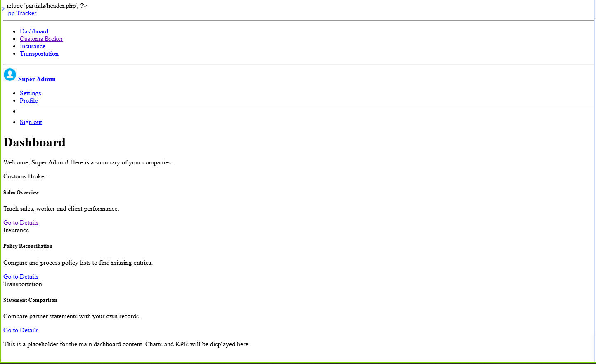Sign out of the account
The image size is (596, 364).
31,122
